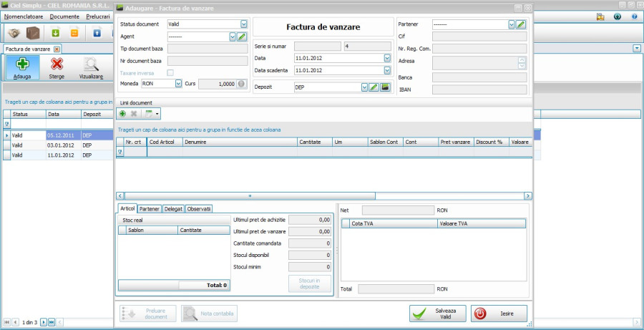Click the dark stock icon beside Depozit
The image size is (644, 330).
[385, 87]
